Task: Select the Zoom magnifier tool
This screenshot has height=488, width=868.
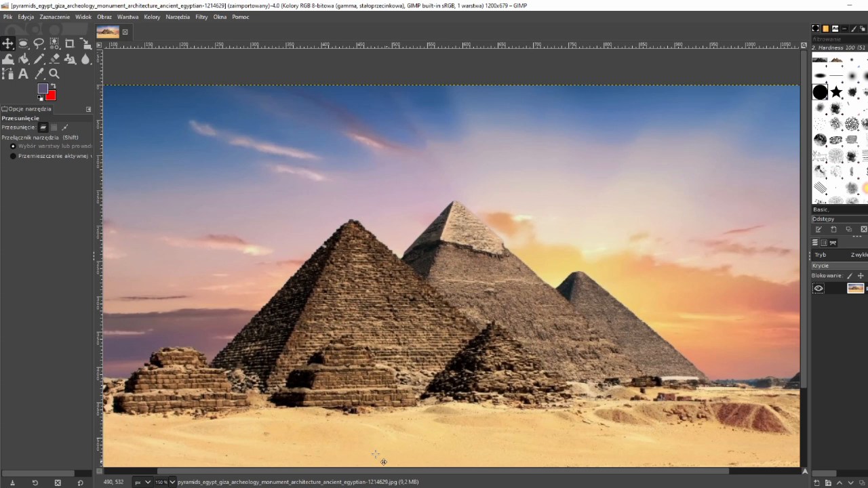Action: [54, 74]
